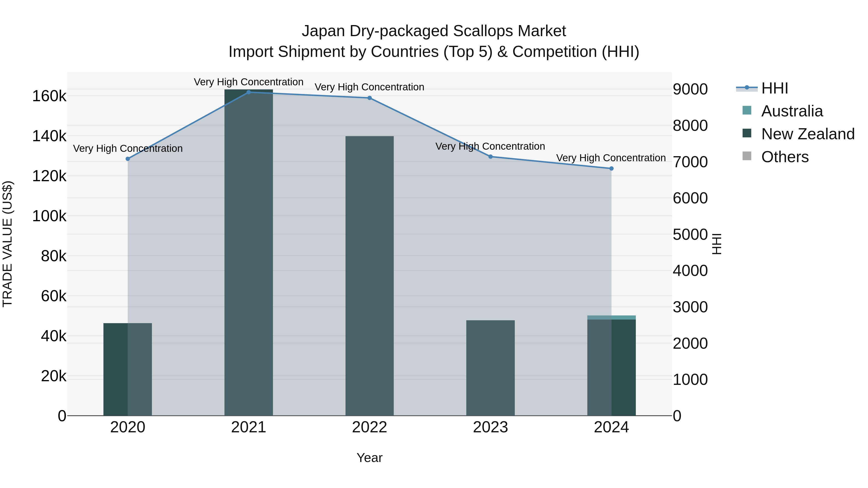Image resolution: width=868 pixels, height=488 pixels.
Task: Click the 4000 HHI axis tick
Action: 691,271
